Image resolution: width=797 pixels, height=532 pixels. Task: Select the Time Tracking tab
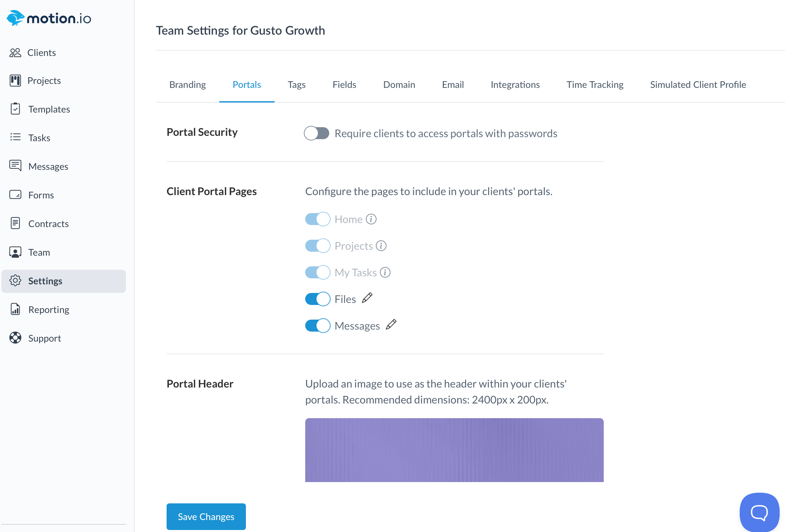pyautogui.click(x=595, y=85)
